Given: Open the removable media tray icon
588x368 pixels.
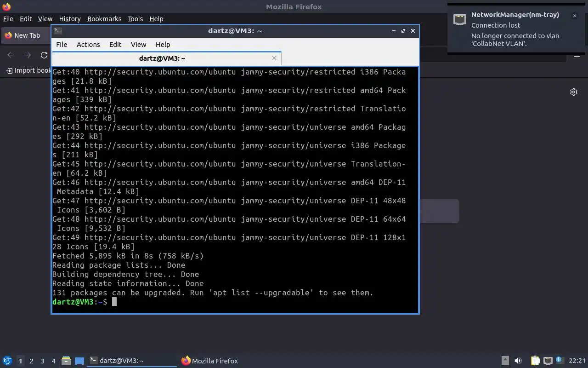Looking at the screenshot, I should click(505, 361).
